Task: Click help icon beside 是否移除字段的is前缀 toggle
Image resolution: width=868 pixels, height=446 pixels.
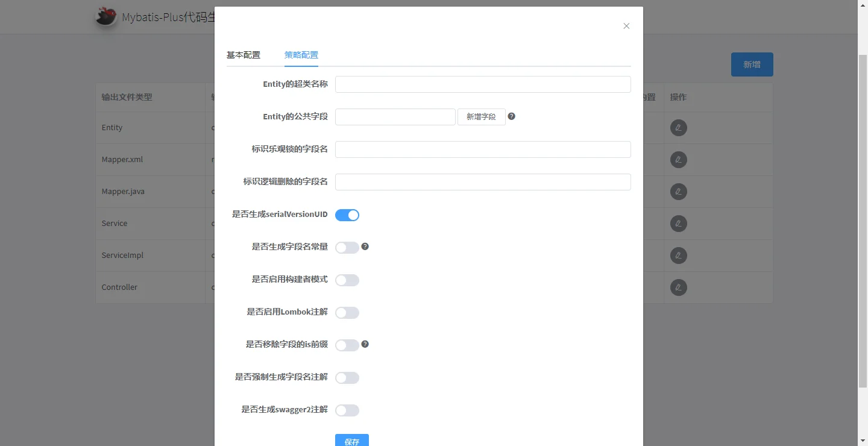Action: click(365, 344)
